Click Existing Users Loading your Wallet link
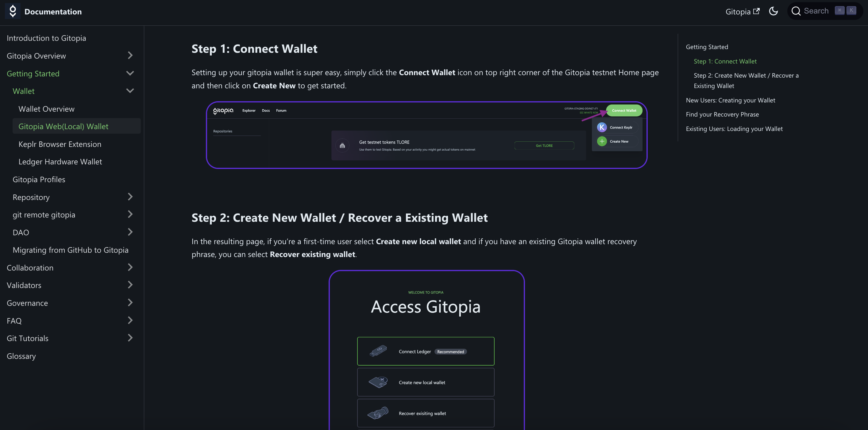Viewport: 868px width, 430px height. [x=734, y=129]
